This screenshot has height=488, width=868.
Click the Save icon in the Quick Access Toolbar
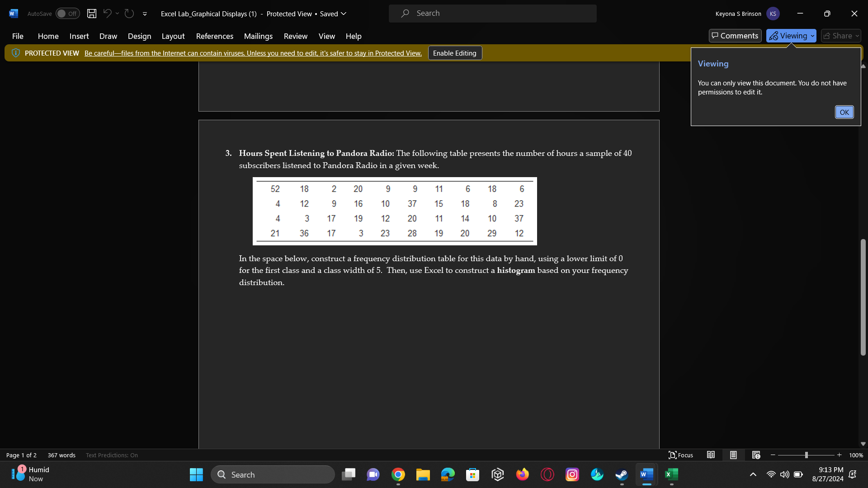point(91,14)
